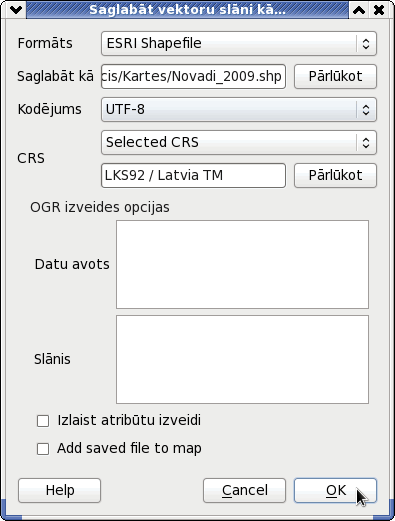Viewport: 395px width, 521px height.
Task: Open the Selected CRS dropdown
Action: [x=239, y=143]
